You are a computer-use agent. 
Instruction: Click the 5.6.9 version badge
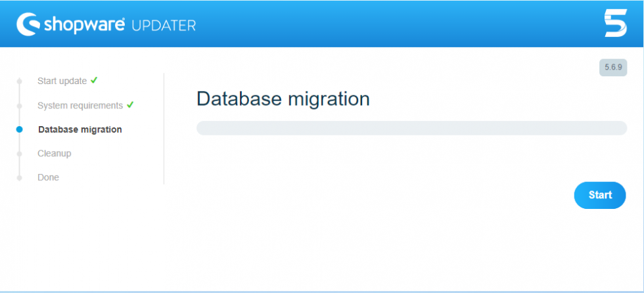(613, 68)
